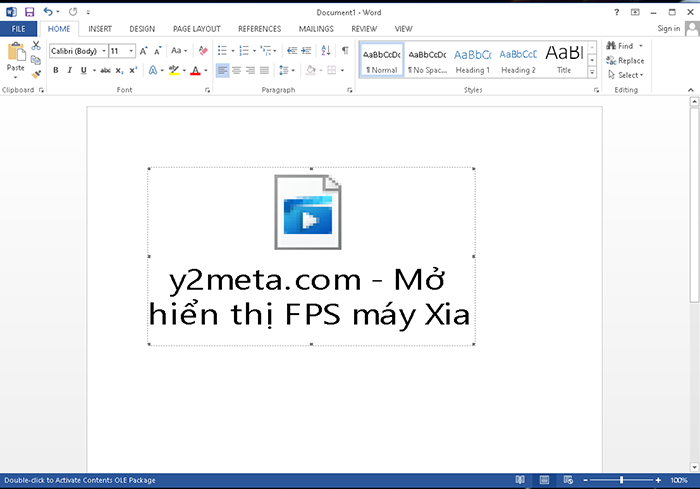Open the Font dialog launcher

tap(208, 90)
